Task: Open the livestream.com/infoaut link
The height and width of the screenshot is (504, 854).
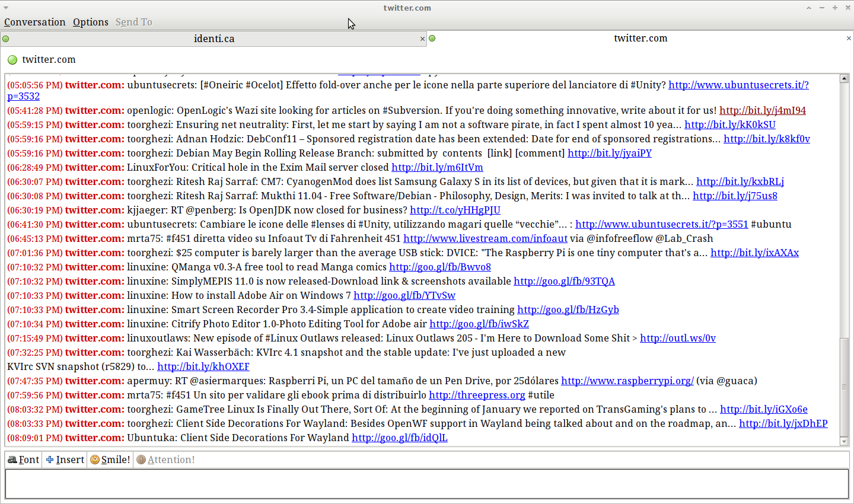Action: (485, 238)
